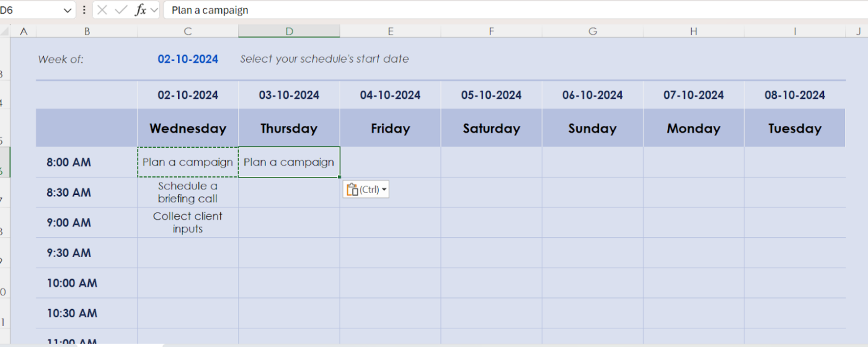This screenshot has height=347, width=868.
Task: Select the 'Schedule a briefing call' cell
Action: tap(188, 192)
